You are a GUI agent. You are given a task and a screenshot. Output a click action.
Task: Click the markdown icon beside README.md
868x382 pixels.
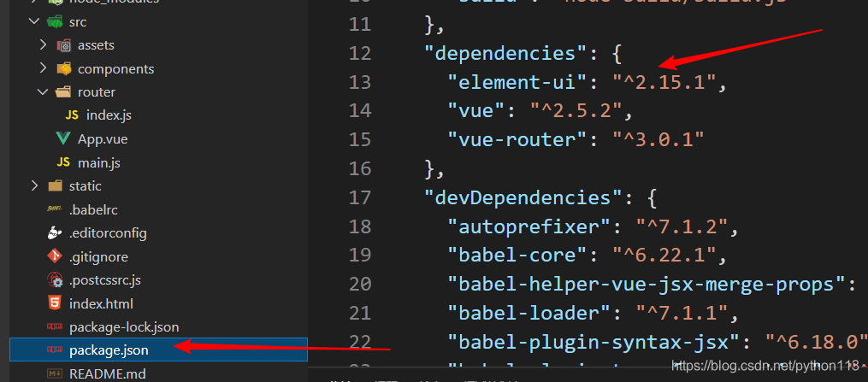click(x=55, y=373)
